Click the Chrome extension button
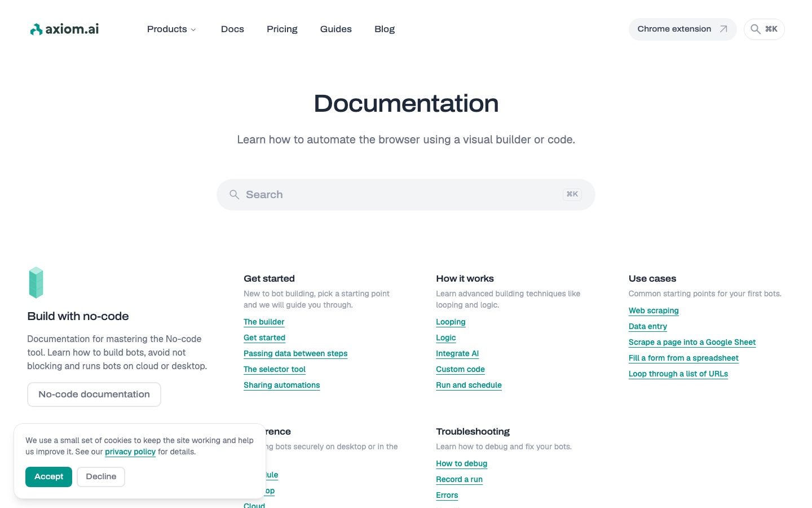Viewport: 812px width, 508px height. pyautogui.click(x=682, y=29)
